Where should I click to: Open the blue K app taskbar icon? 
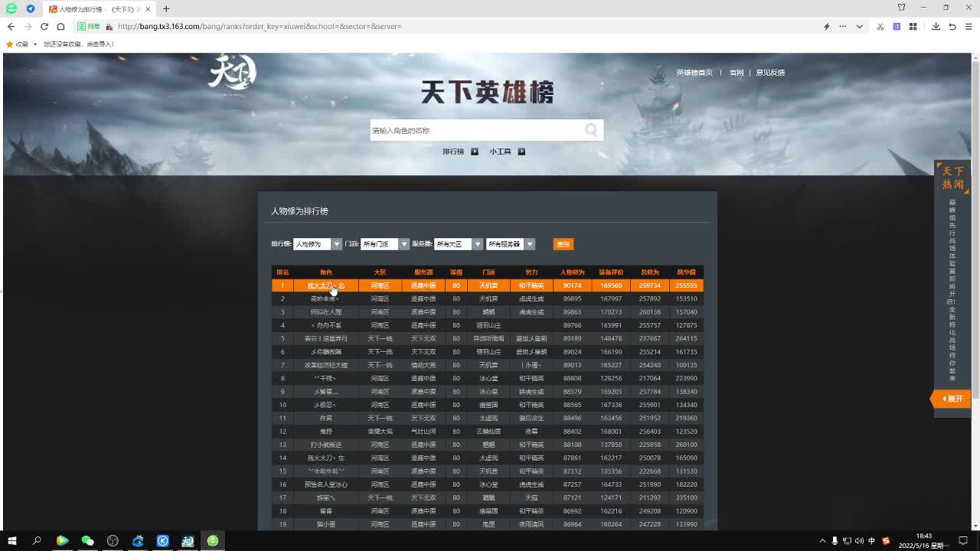pyautogui.click(x=163, y=541)
